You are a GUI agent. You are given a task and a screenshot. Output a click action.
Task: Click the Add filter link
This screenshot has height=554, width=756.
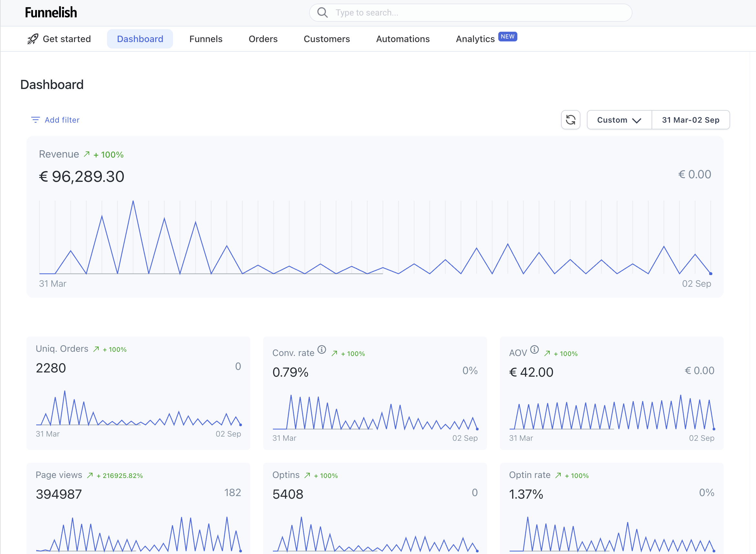(x=62, y=120)
